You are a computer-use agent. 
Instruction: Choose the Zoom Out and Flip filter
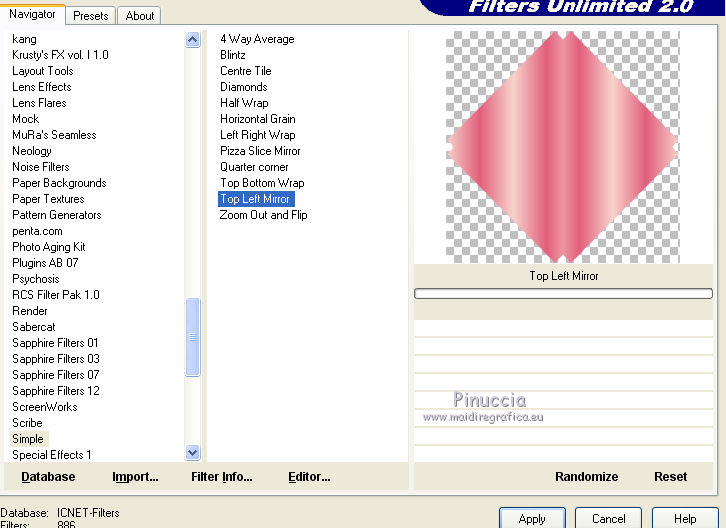pos(263,215)
